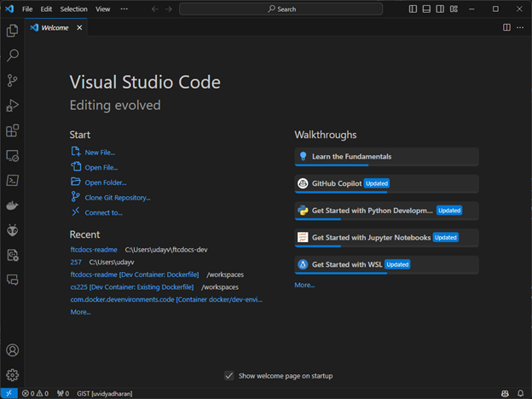Toggle Primary Side Bar visibility

pos(413,9)
